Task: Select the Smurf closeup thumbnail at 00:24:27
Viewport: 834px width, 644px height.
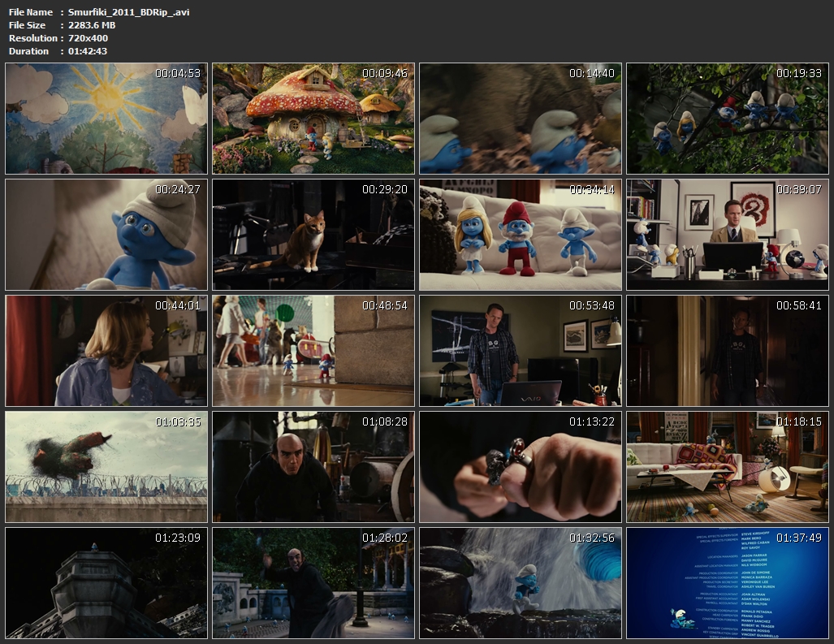Action: pyautogui.click(x=106, y=235)
